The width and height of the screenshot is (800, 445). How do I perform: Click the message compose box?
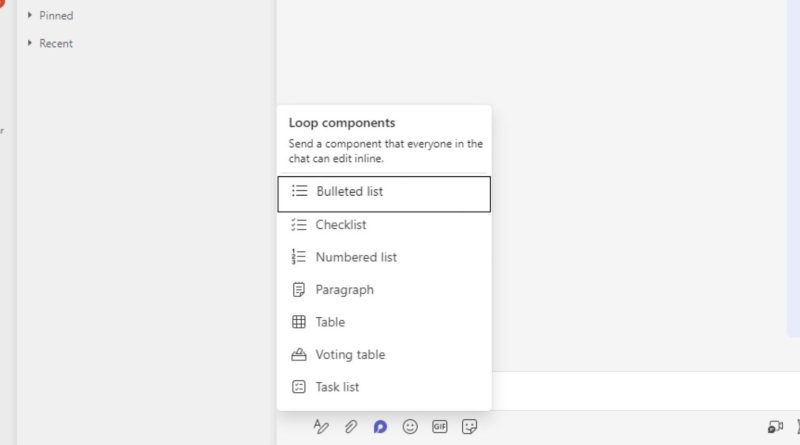[x=640, y=390]
